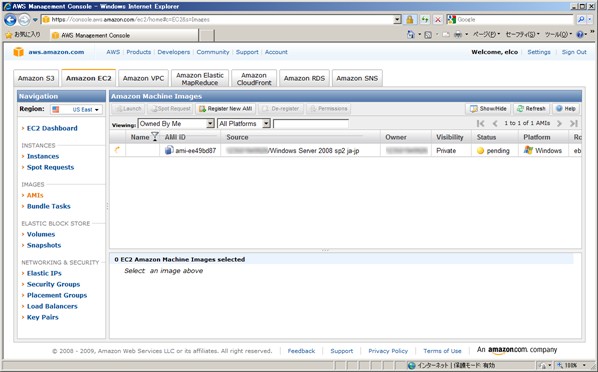
Task: Click the search magnifier icon
Action: (x=581, y=19)
